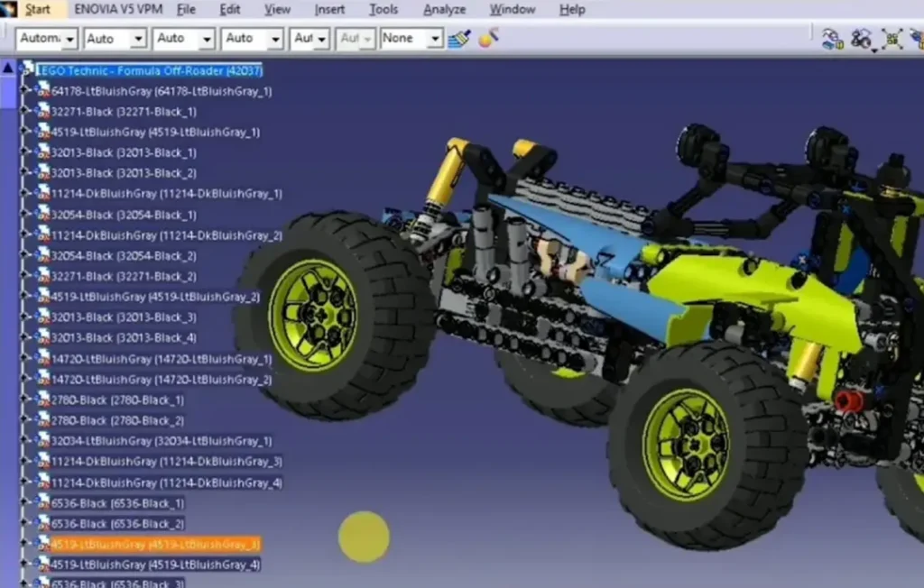Click the paint bucket icon beside the brush
924x588 pixels.
(x=488, y=39)
